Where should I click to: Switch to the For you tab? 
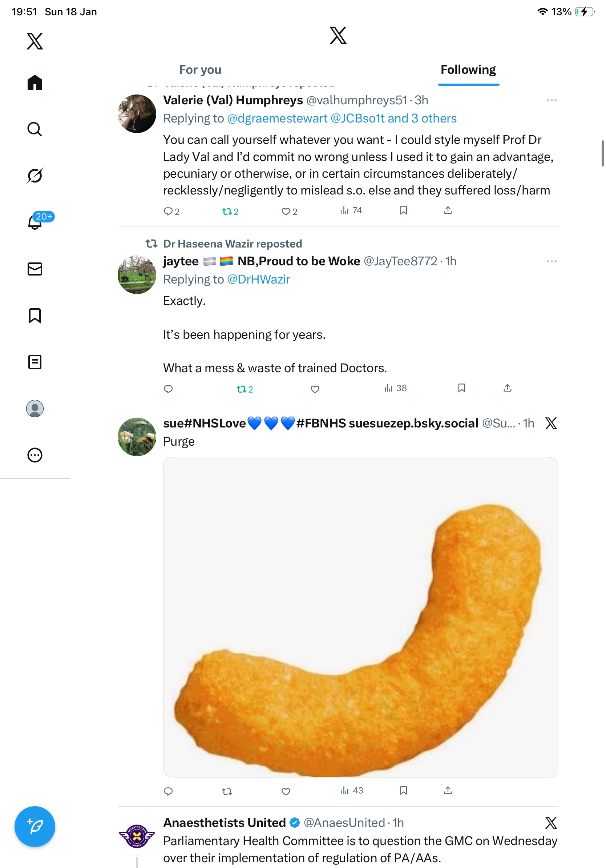(200, 70)
